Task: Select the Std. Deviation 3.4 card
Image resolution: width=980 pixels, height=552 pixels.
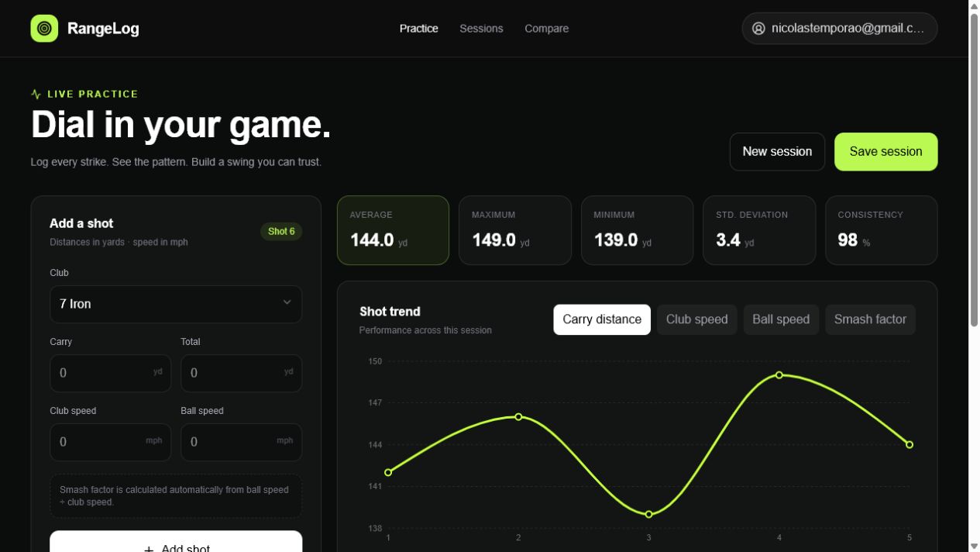Action: point(759,230)
